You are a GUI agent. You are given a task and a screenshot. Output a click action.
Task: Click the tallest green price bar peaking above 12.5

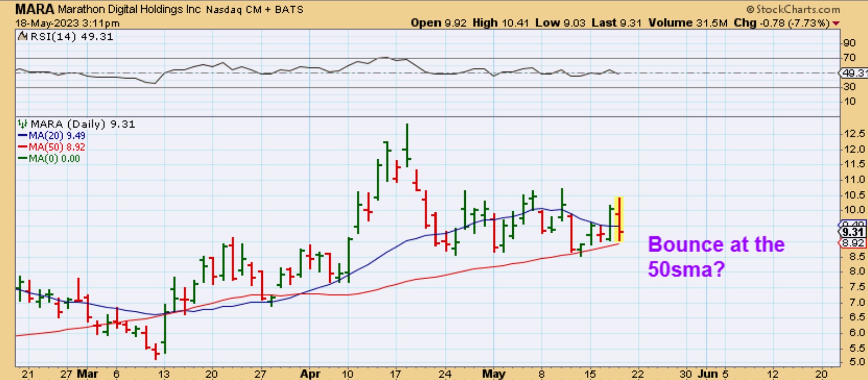[x=407, y=145]
